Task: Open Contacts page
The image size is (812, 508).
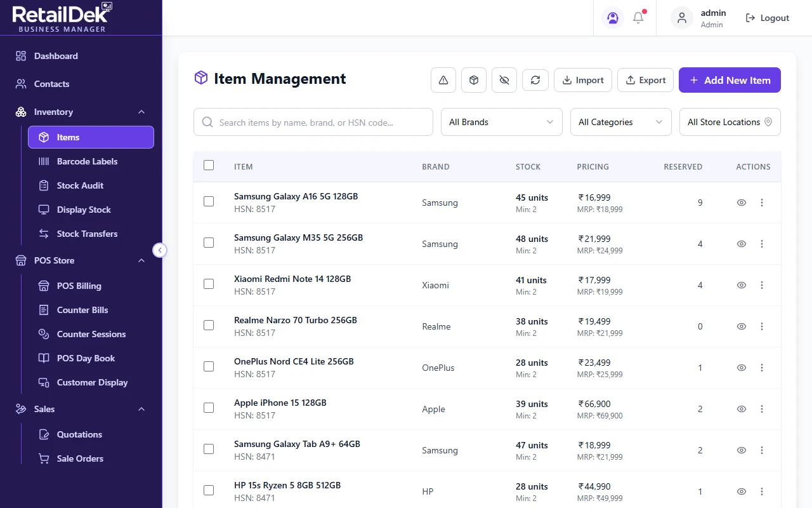Action: tap(81, 84)
